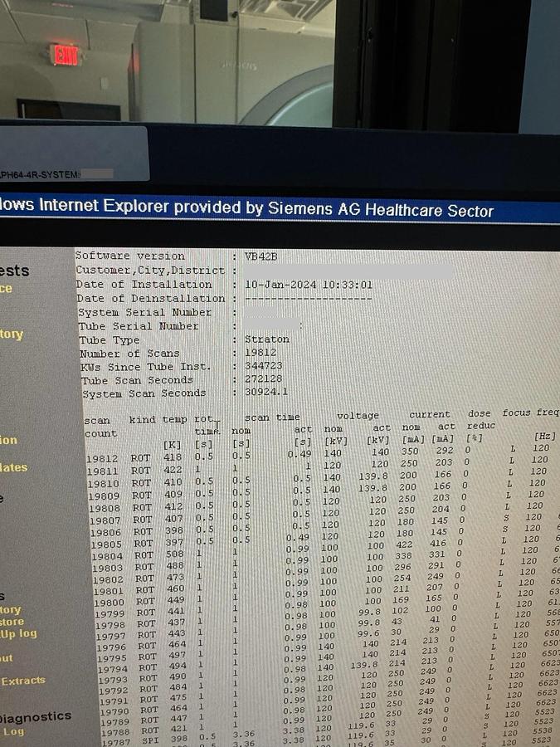Click the sidebar link ending in 'lates'

pyautogui.click(x=13, y=468)
